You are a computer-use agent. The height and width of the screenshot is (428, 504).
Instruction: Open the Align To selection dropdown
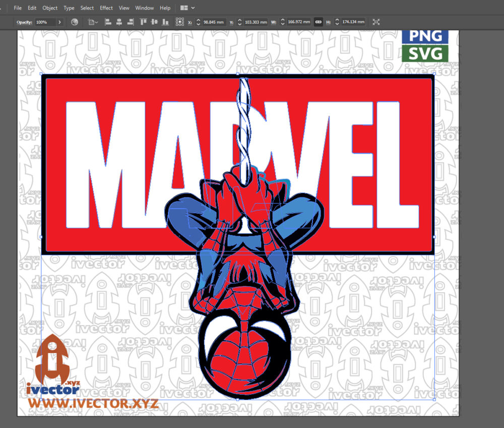coord(93,22)
